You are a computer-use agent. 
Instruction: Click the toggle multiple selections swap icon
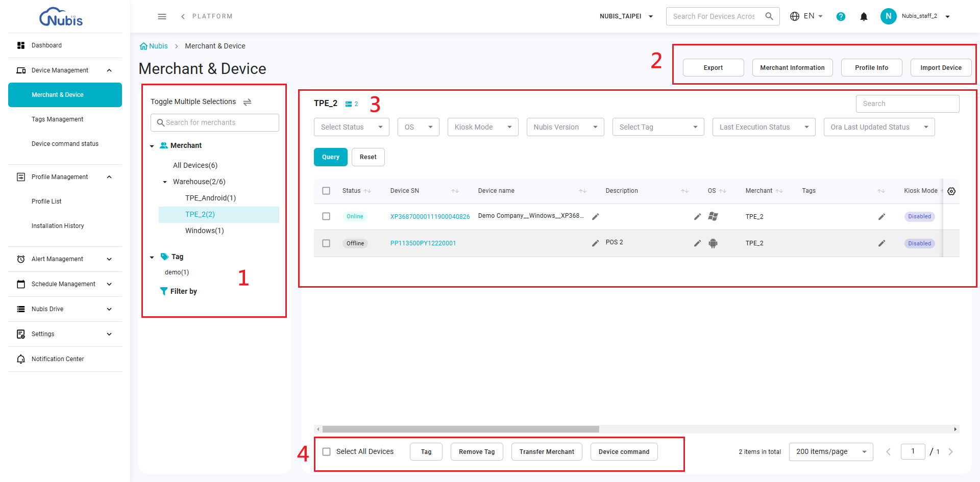pyautogui.click(x=248, y=102)
